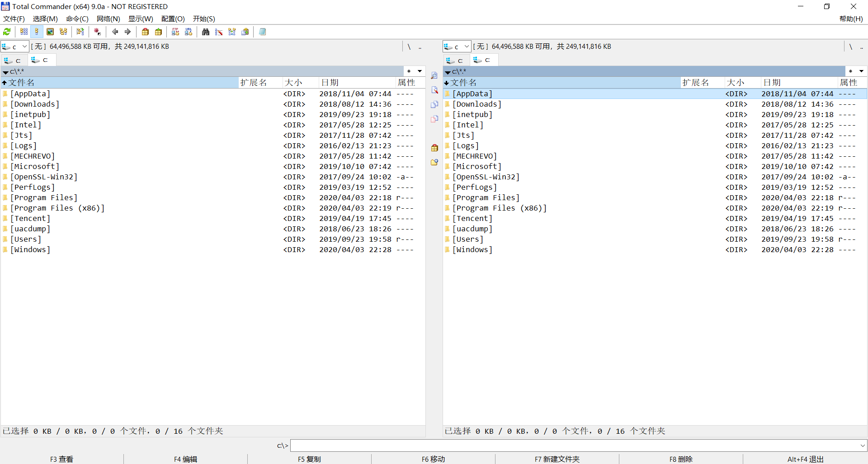
Task: Open multi-rename tool icon
Action: coord(219,32)
